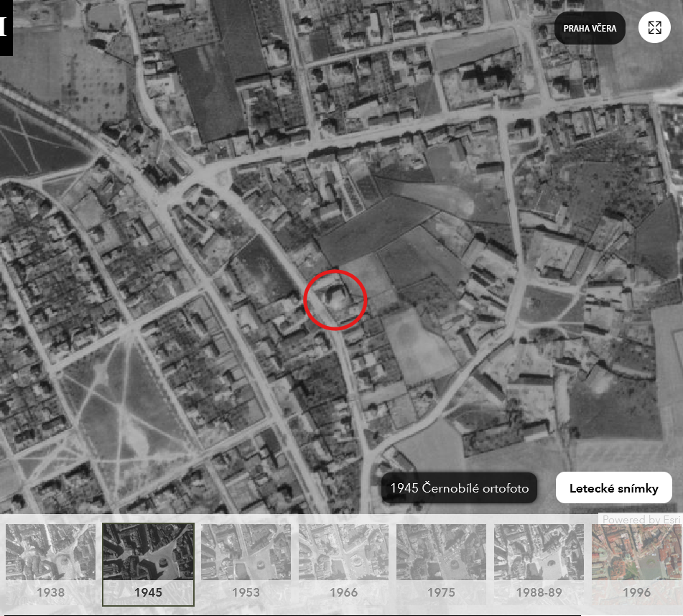Click the Letecké snímky button
This screenshot has width=683, height=616.
tap(613, 488)
